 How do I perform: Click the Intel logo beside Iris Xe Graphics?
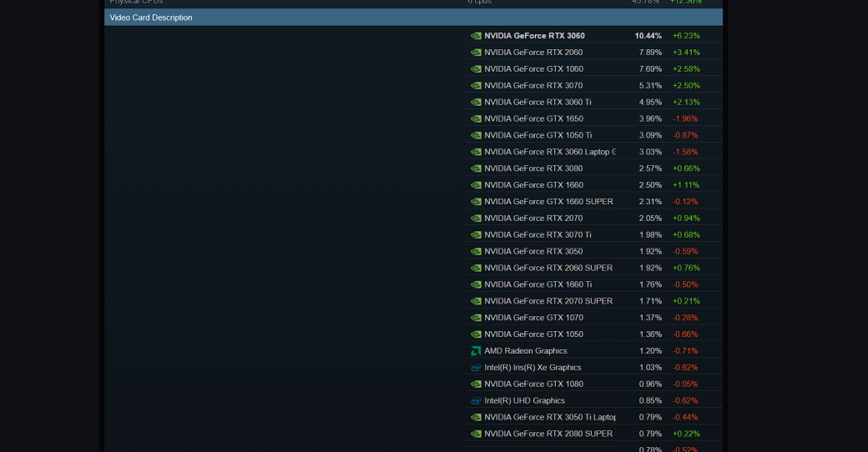[x=476, y=367]
